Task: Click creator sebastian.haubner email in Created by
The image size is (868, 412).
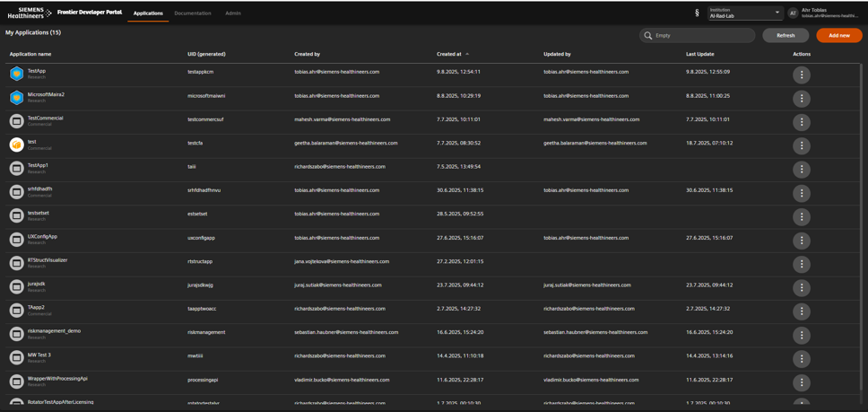Action: (x=346, y=332)
